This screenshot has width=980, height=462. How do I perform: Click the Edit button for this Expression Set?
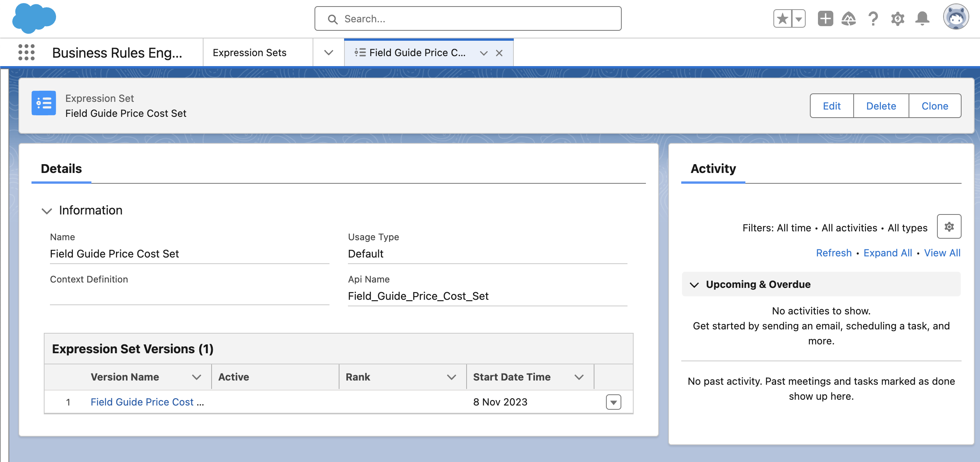click(x=833, y=106)
